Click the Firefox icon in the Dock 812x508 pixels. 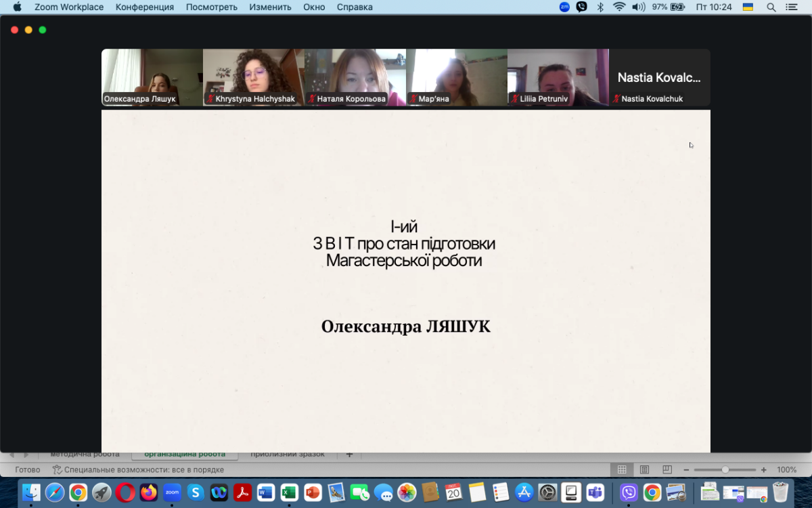coord(148,492)
